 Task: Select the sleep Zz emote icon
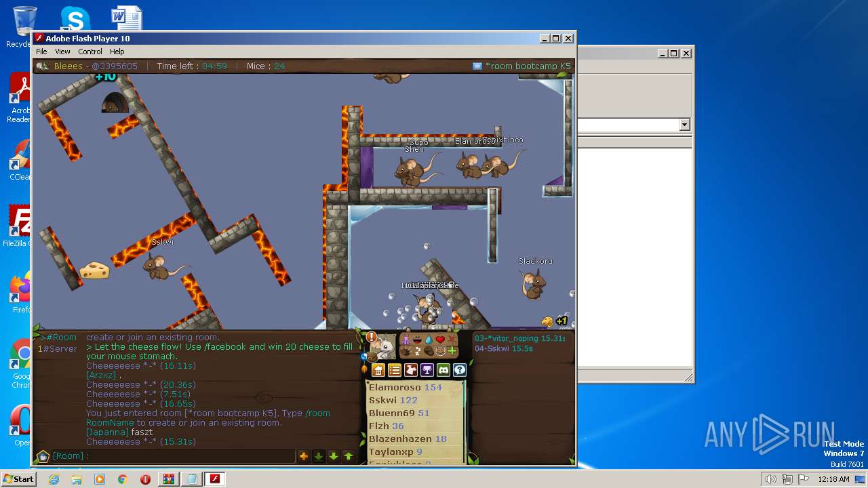pyautogui.click(x=418, y=351)
